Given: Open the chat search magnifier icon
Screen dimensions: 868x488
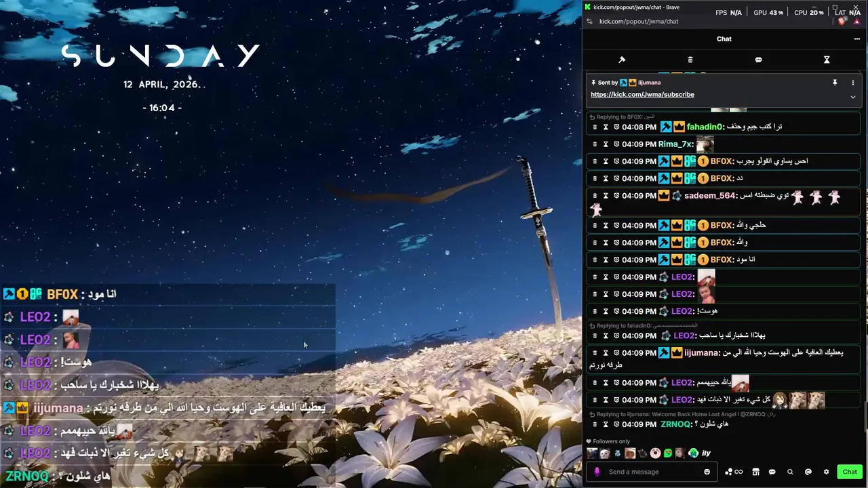Looking at the screenshot, I should [x=790, y=472].
